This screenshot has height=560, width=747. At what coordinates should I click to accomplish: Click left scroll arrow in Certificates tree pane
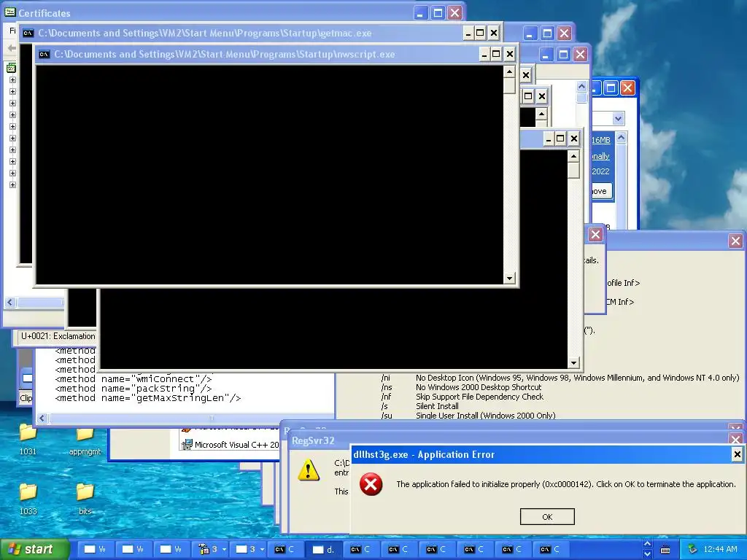(10, 303)
